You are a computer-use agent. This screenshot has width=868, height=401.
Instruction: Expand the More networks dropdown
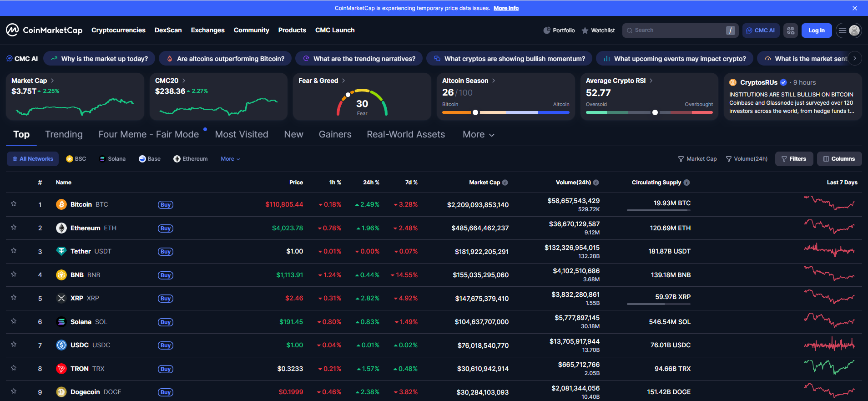230,159
